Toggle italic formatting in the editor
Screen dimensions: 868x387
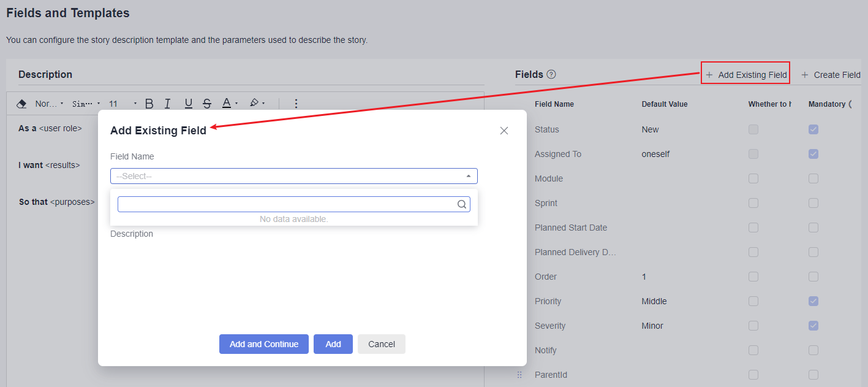point(167,104)
